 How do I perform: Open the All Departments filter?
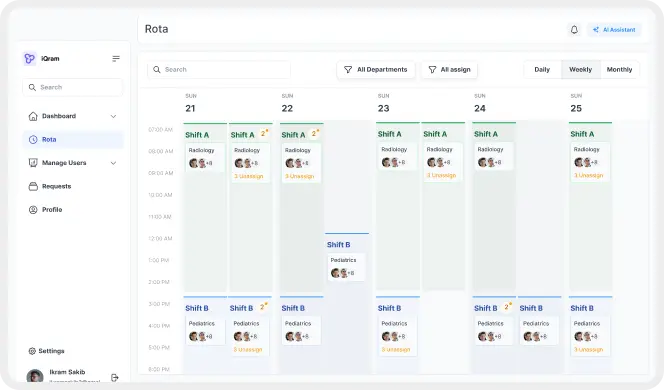click(376, 69)
